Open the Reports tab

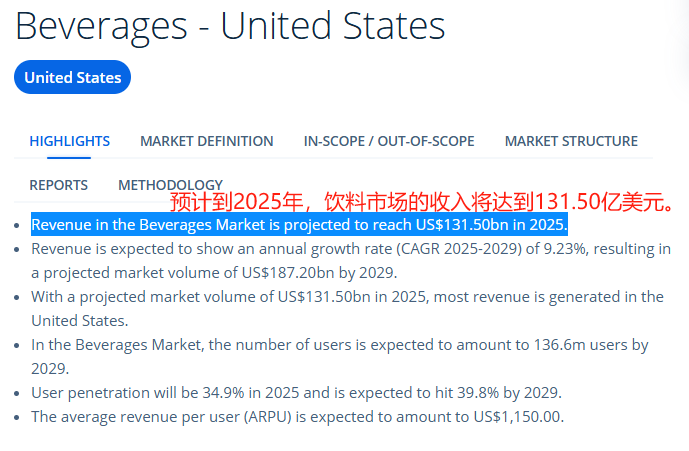58,185
